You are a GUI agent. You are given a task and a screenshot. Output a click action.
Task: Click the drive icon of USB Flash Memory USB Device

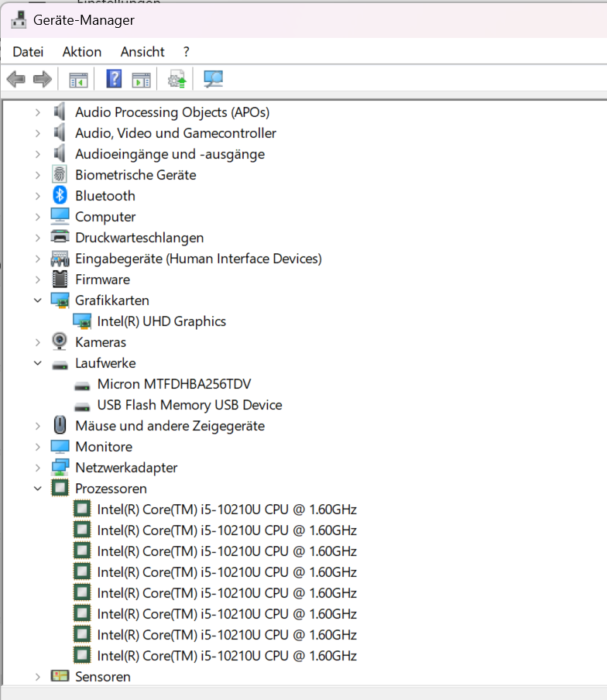82,407
